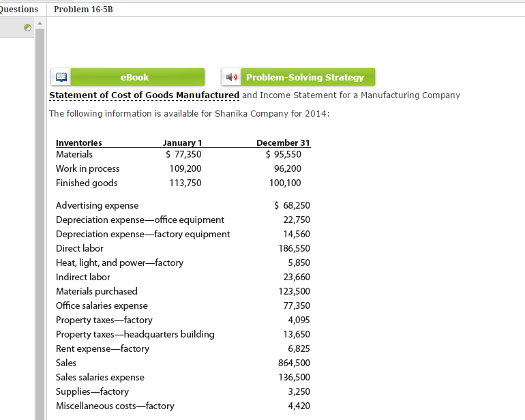Click headquarters property taxes value 13,650

297,334
